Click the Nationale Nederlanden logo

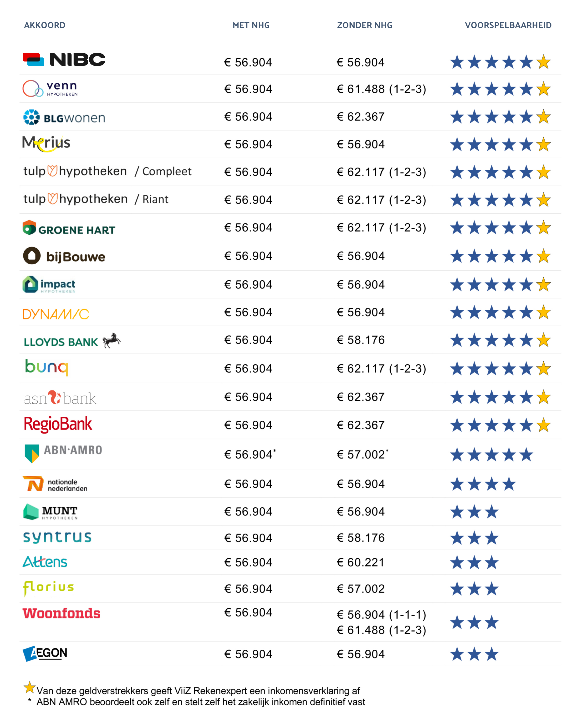tap(55, 484)
